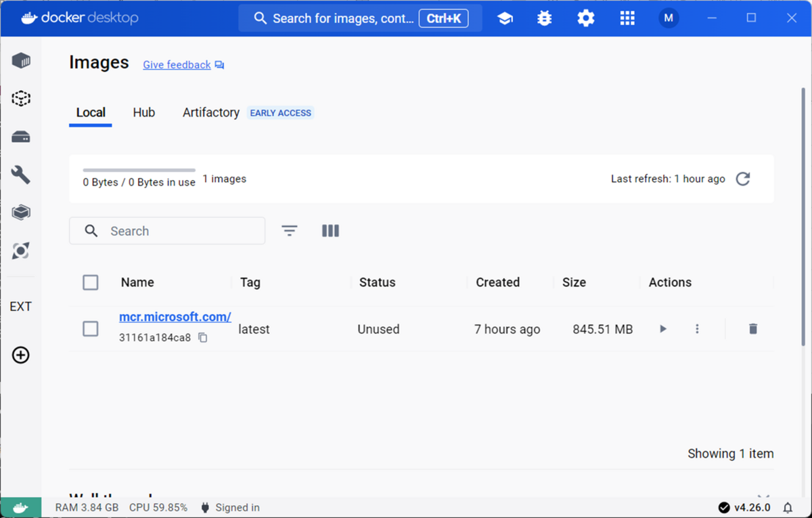Click the image ID 31161a184ca8 text
812x518 pixels.
155,337
